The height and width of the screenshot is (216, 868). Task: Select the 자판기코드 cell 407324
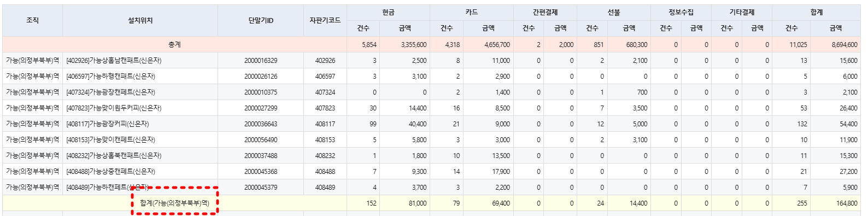tap(325, 92)
